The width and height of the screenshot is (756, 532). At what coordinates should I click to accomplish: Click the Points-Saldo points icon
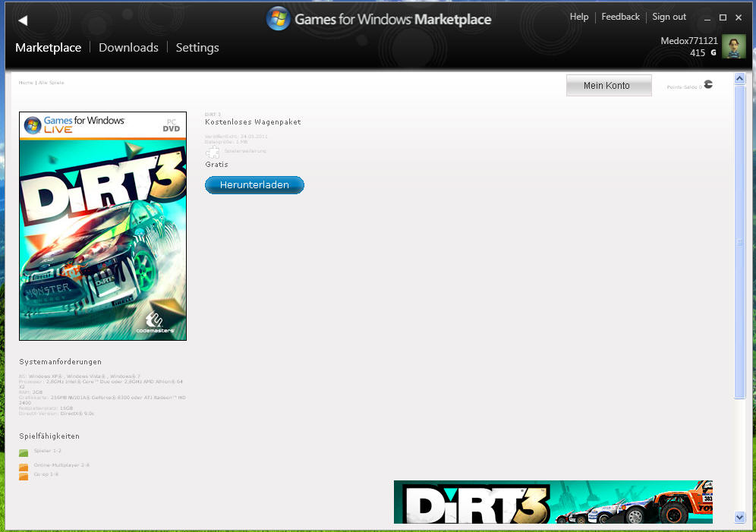coord(708,84)
